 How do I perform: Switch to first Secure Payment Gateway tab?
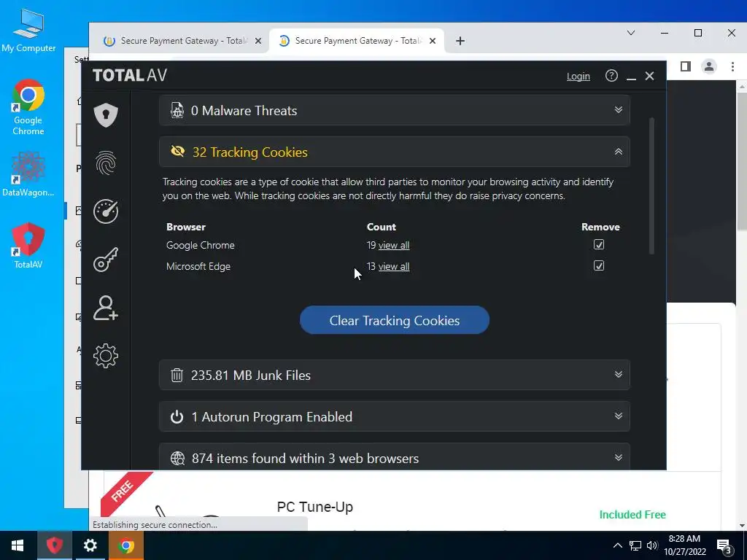point(182,41)
